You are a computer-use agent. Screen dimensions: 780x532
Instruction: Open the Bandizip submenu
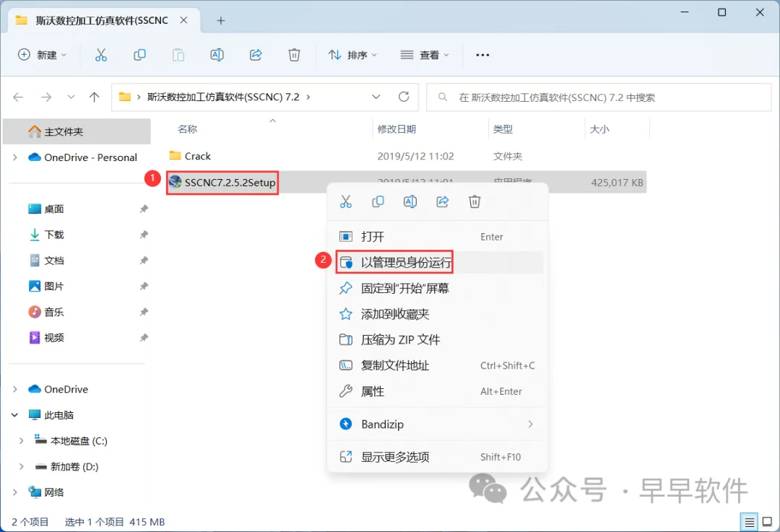tap(437, 424)
